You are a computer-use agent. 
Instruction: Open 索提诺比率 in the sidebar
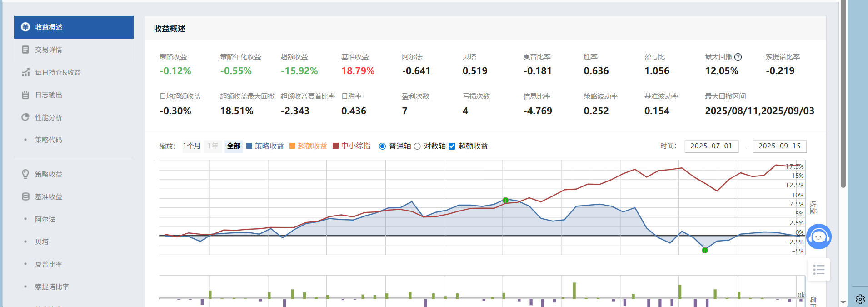click(x=52, y=287)
